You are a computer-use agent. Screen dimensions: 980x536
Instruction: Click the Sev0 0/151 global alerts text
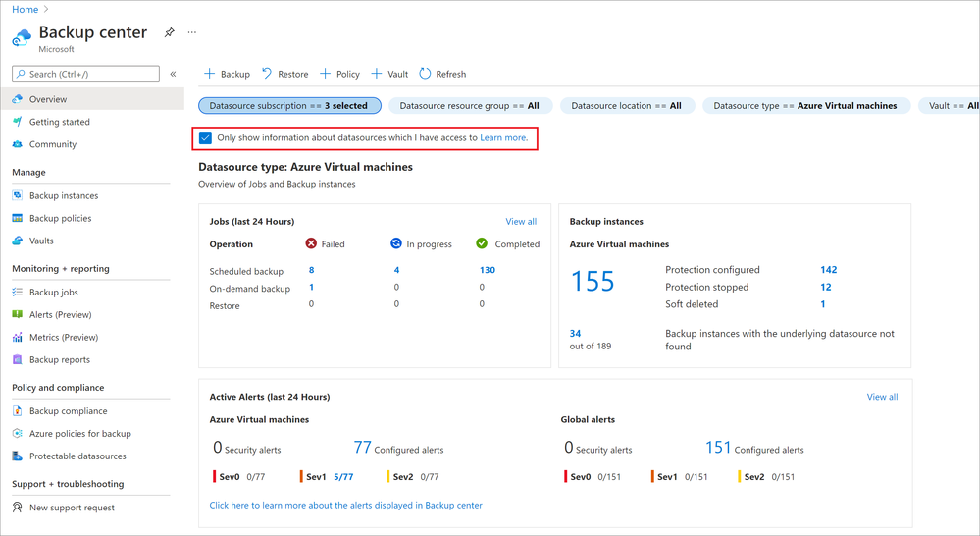pos(595,476)
